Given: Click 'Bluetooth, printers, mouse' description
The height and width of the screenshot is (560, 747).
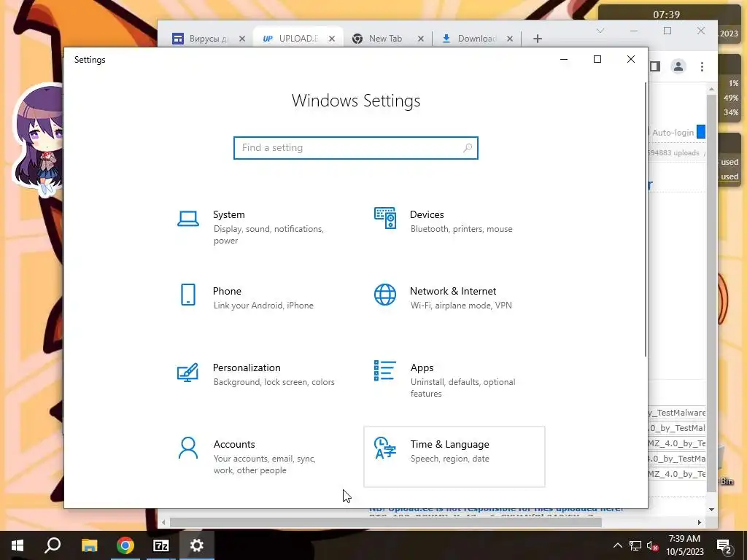Looking at the screenshot, I should coord(462,229).
